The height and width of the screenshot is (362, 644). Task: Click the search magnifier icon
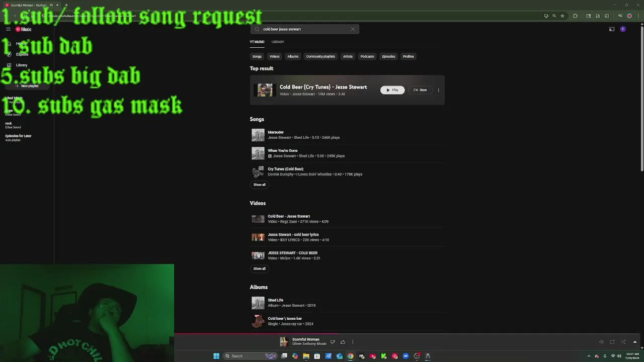click(257, 29)
